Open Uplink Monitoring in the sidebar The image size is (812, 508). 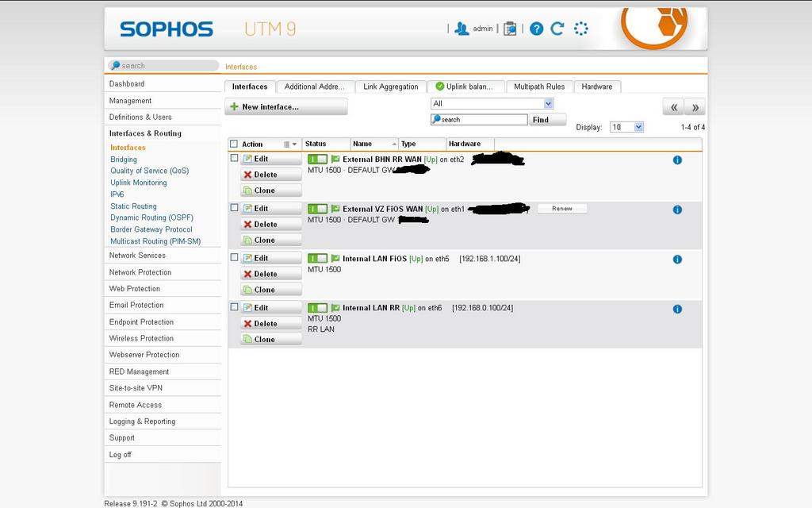pos(138,183)
